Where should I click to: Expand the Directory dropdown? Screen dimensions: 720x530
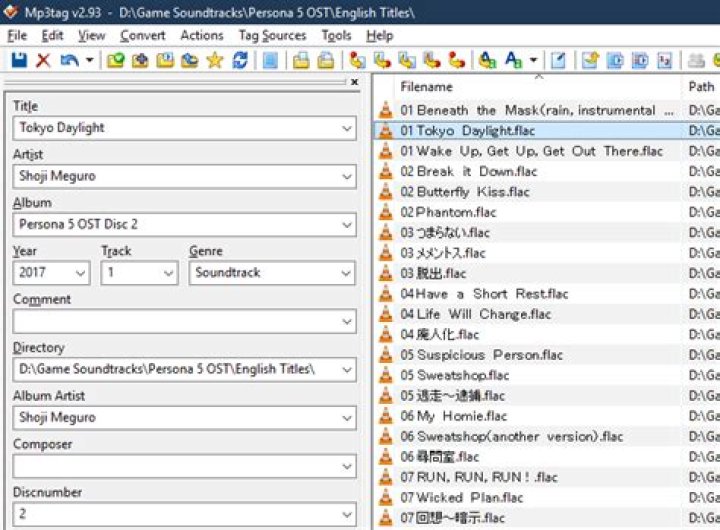coord(347,369)
